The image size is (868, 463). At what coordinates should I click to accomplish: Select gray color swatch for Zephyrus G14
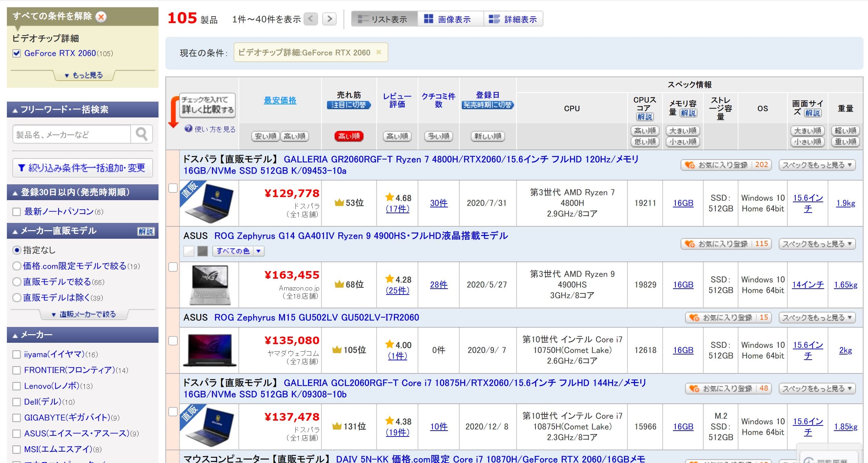203,251
